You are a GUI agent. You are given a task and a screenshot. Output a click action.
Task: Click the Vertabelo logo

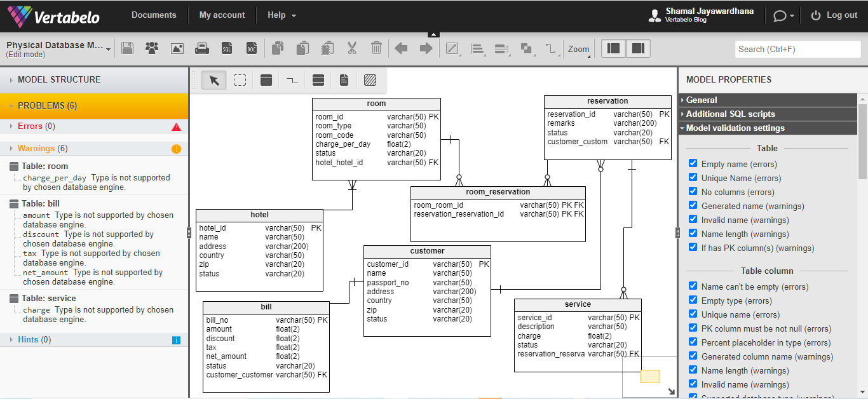coord(53,17)
